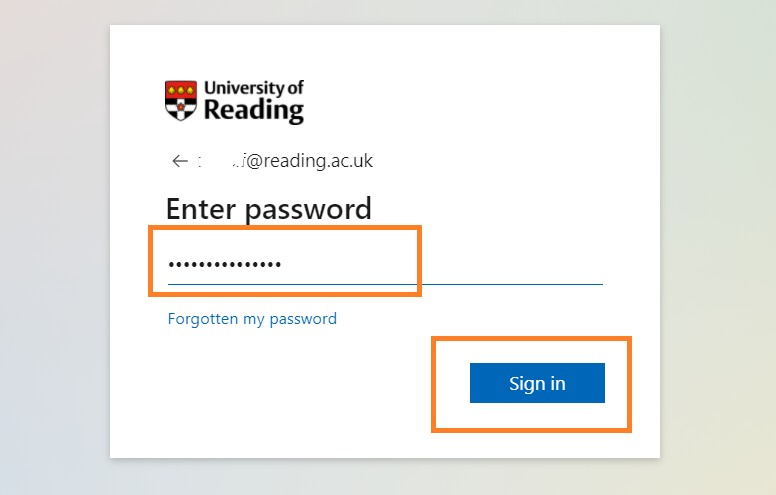
Task: Open the "Forgotten my password" link
Action: pyautogui.click(x=252, y=319)
